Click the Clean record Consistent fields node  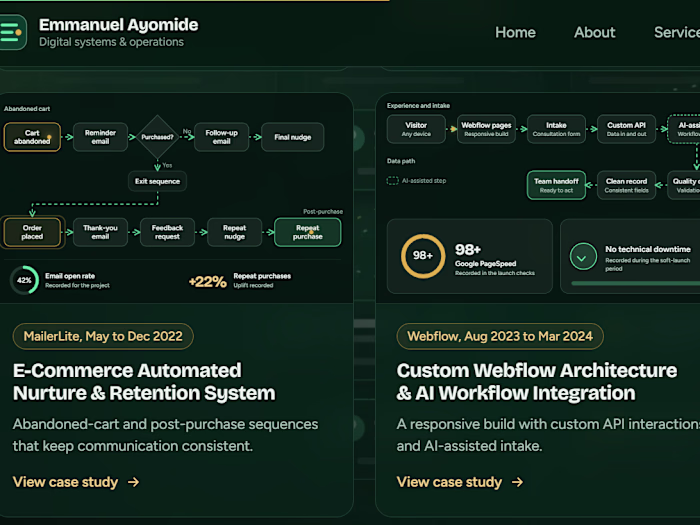pyautogui.click(x=626, y=185)
